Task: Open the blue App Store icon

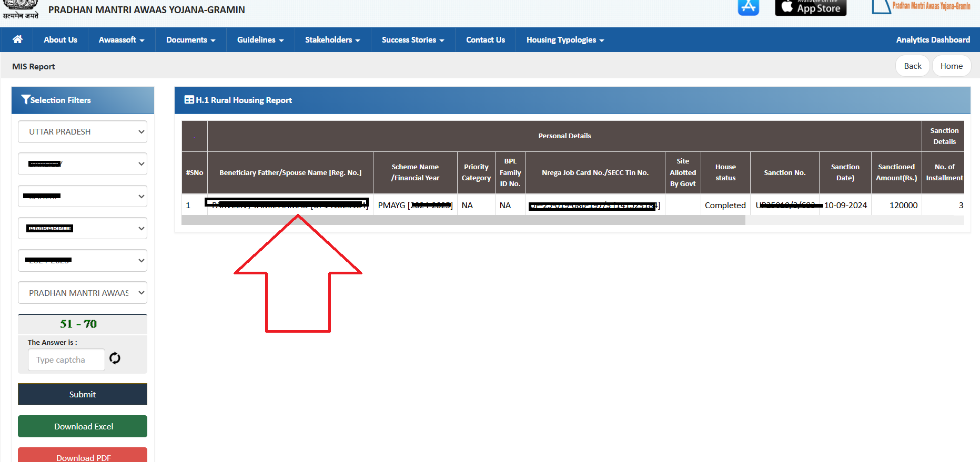Action: (x=748, y=7)
